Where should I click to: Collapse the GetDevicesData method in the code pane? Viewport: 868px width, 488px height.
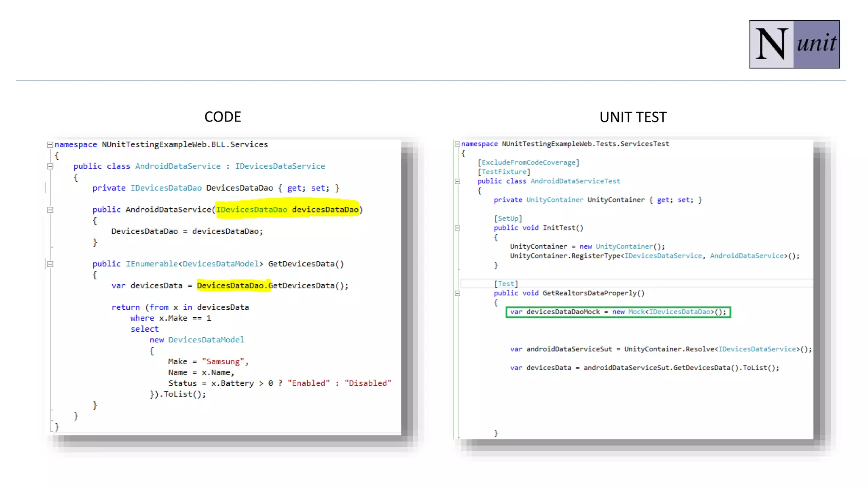tap(50, 264)
